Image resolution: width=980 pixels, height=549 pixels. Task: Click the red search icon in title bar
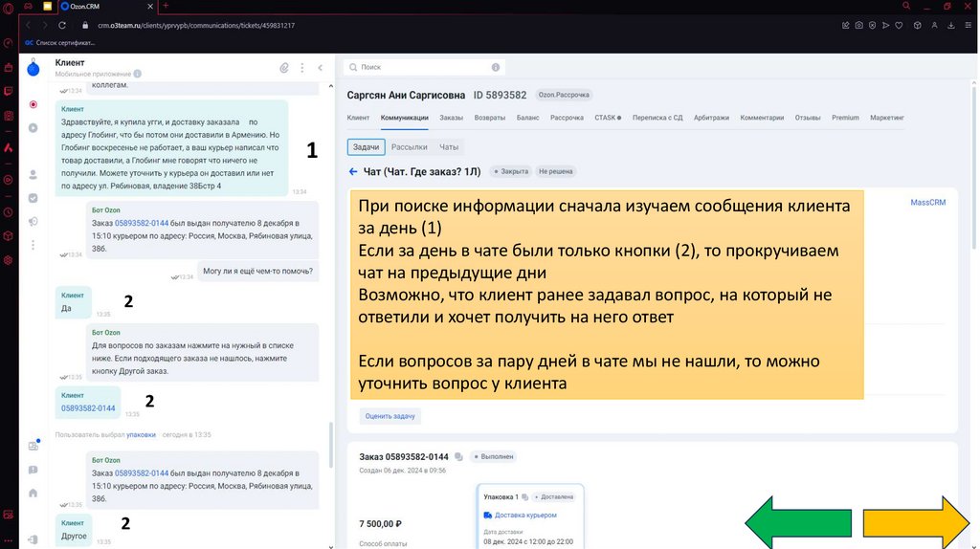coord(906,6)
